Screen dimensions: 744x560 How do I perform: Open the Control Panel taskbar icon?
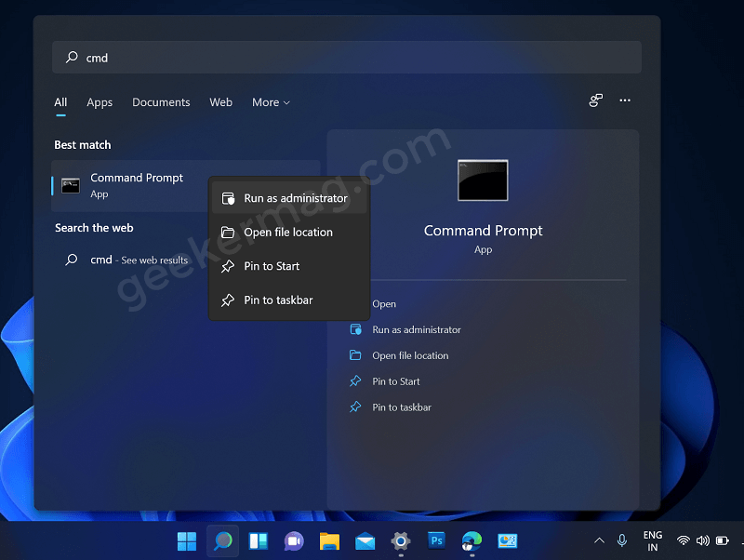507,541
